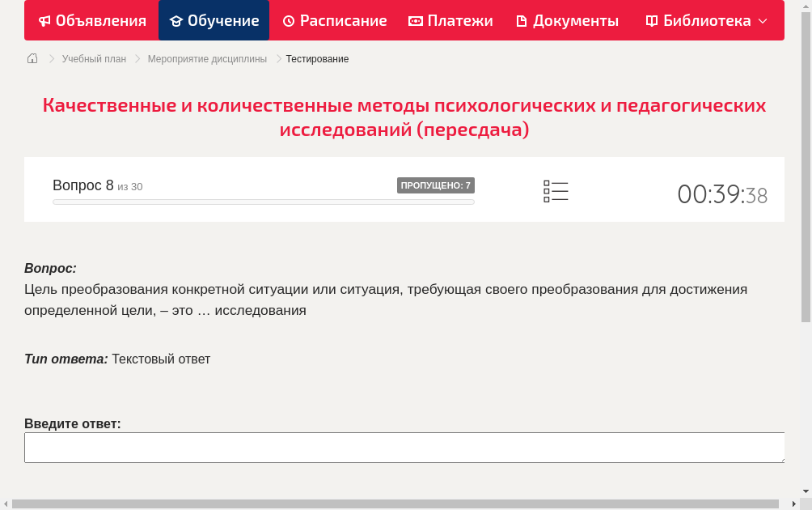Click the ПРОПУЩЕНО: 7 badge
This screenshot has height=510, width=812.
[436, 185]
